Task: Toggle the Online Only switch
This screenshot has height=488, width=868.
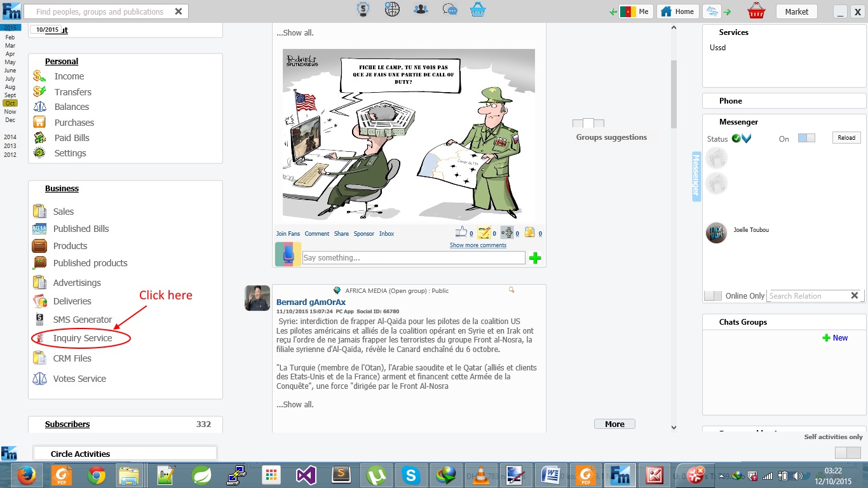Action: [713, 296]
